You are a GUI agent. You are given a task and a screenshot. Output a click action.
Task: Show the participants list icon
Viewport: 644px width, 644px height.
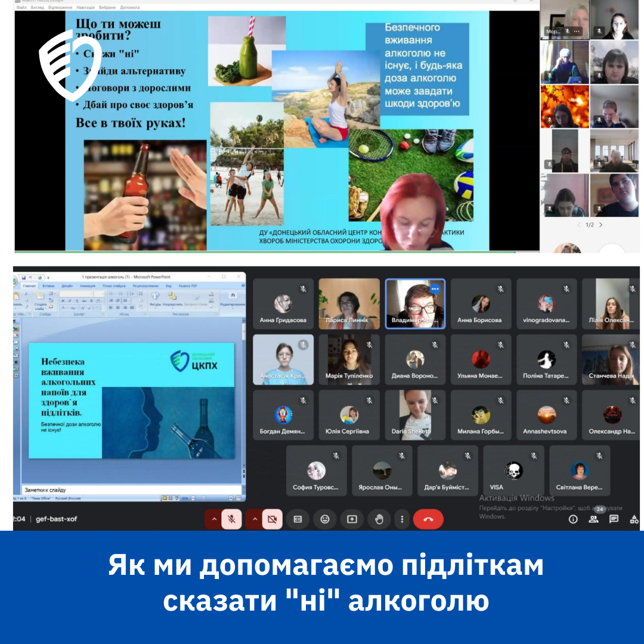[x=593, y=519]
